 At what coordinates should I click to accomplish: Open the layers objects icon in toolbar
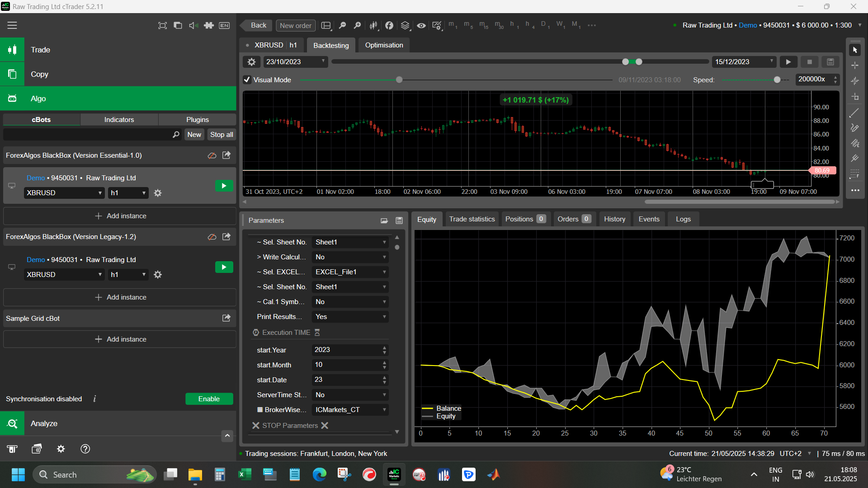coord(405,26)
